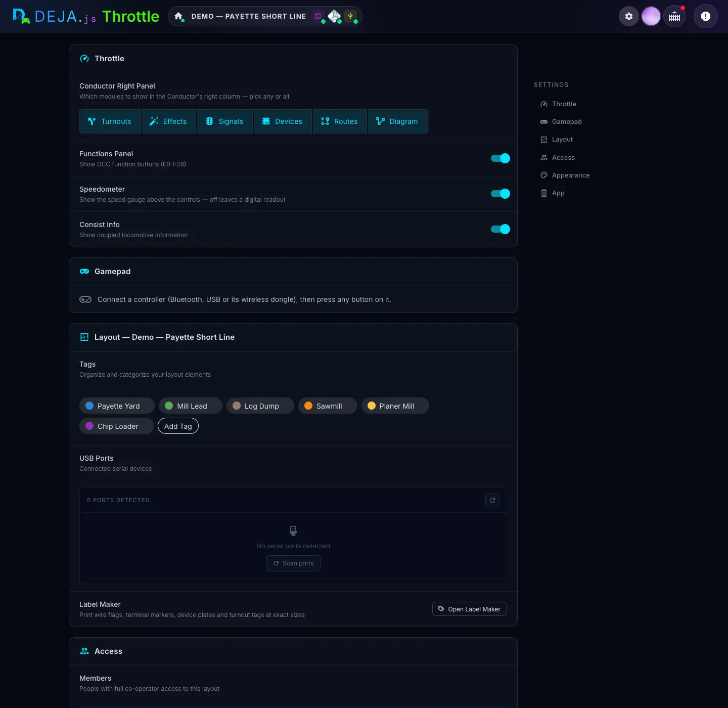Image resolution: width=728 pixels, height=708 pixels.
Task: Toggle the Devices module chip
Action: pos(283,121)
